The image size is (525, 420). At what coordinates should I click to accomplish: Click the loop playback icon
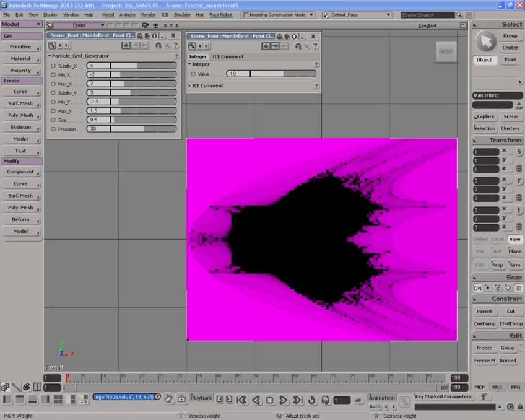[311, 400]
